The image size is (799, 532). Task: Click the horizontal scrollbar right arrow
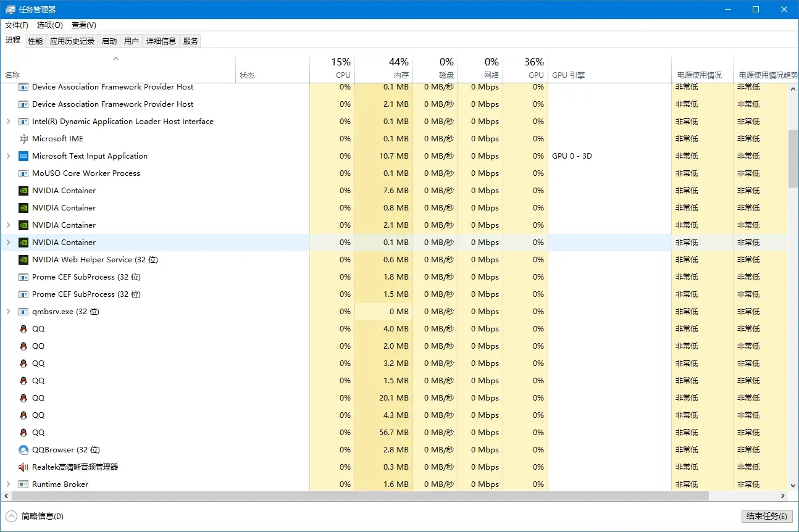click(x=783, y=496)
